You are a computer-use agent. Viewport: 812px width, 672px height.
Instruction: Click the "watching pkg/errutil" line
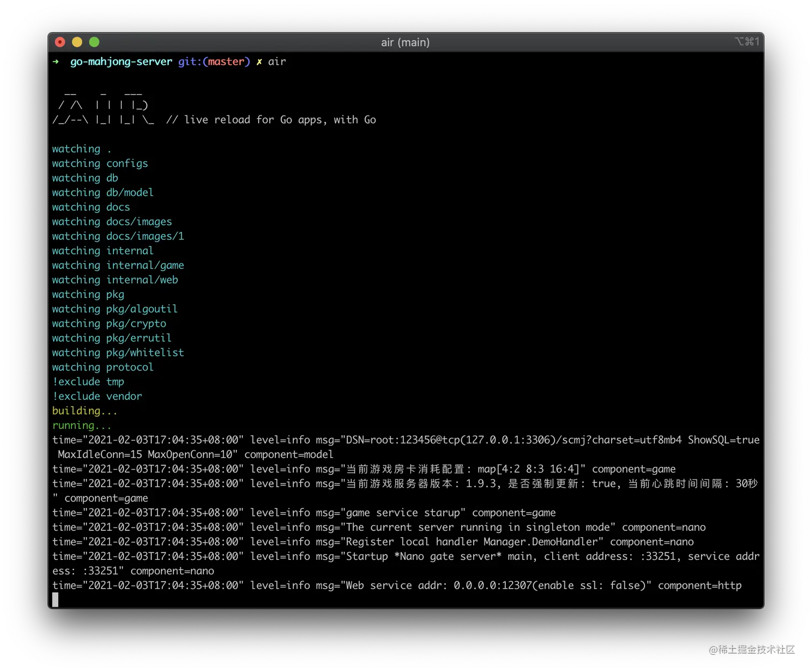coord(112,338)
